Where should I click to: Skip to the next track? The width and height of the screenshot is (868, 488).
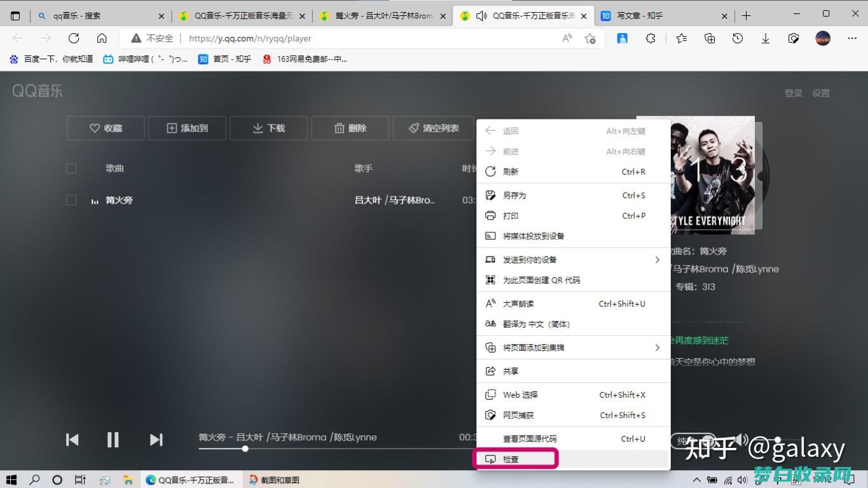tap(156, 440)
